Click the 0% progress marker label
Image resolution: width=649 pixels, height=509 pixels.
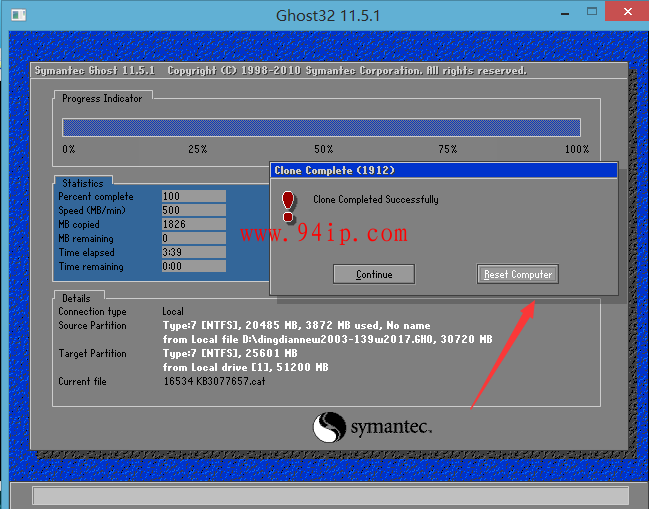[x=69, y=149]
